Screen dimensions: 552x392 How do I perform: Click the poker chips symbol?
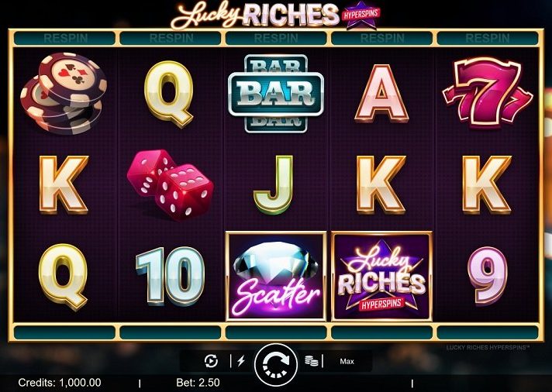coord(64,93)
